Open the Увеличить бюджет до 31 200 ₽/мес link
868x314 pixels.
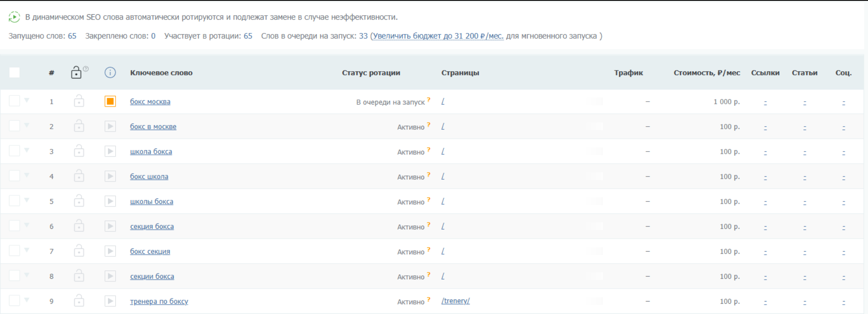[x=438, y=36]
